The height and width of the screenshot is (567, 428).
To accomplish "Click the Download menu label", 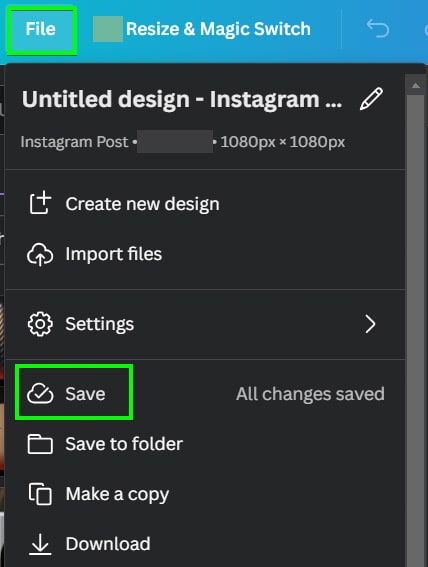I will point(108,544).
